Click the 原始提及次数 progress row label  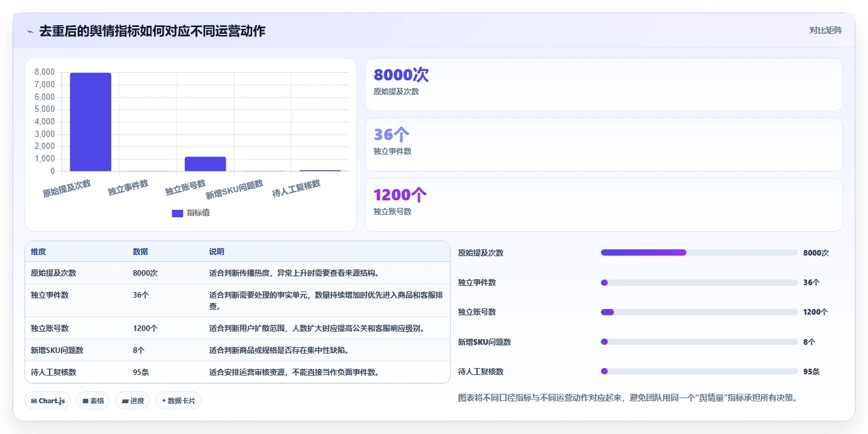coord(481,253)
